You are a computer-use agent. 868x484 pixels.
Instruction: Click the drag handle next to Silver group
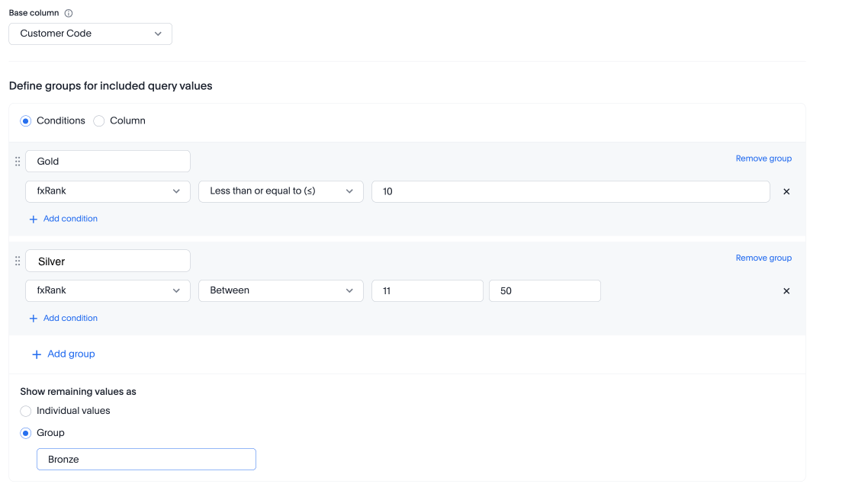point(18,260)
